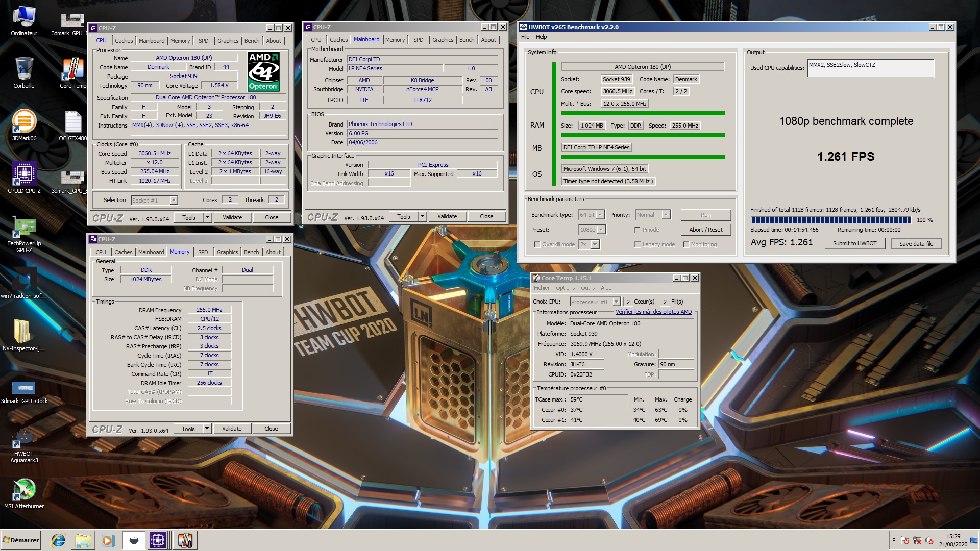The width and height of the screenshot is (980, 551).
Task: Switch to Graphics tab in CPU-Z Memory window
Action: (x=227, y=252)
